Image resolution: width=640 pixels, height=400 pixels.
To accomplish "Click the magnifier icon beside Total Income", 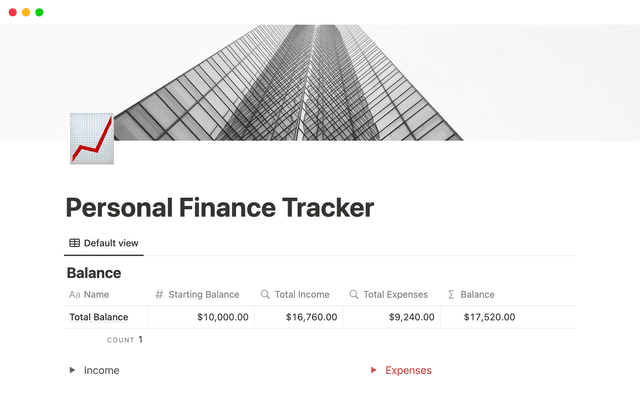I will 265,295.
